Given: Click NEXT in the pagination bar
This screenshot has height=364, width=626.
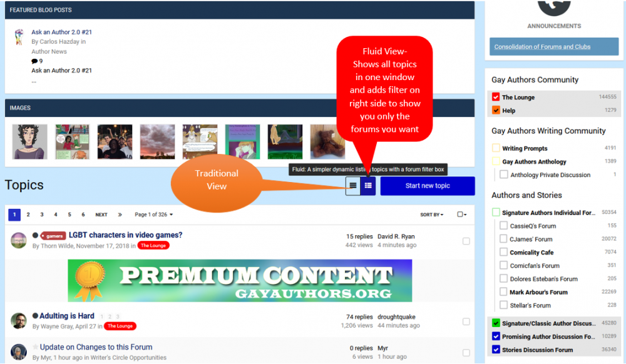Looking at the screenshot, I should [x=101, y=215].
